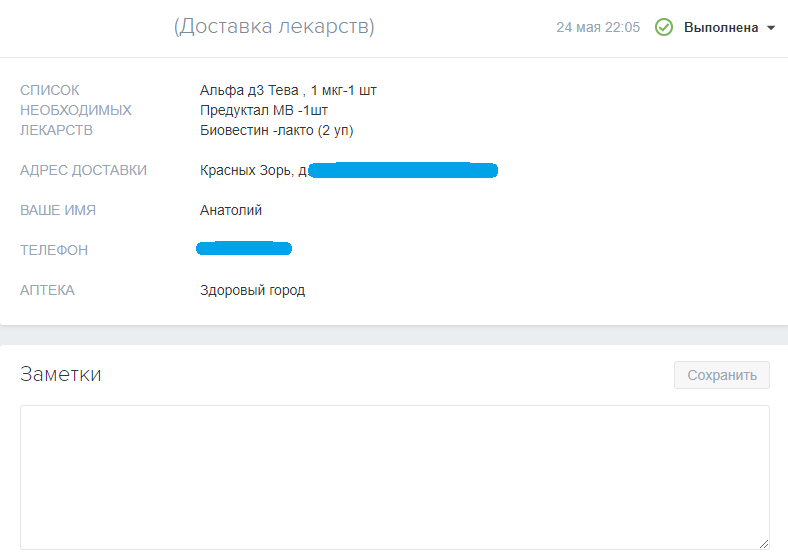The width and height of the screenshot is (788, 556).
Task: Open the Выполнена status dropdown
Action: [720, 28]
